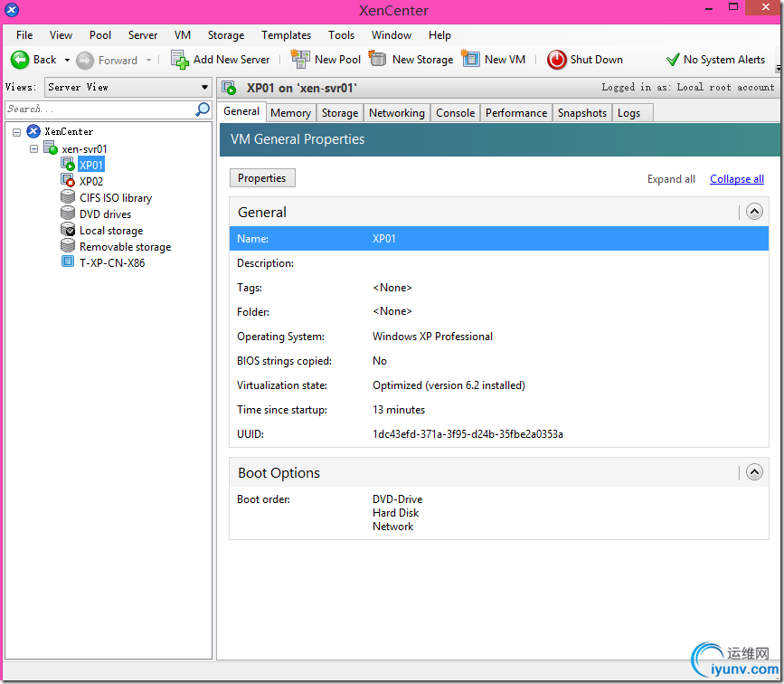Click the 13 minutes startup value
784x684 pixels.
pos(398,410)
